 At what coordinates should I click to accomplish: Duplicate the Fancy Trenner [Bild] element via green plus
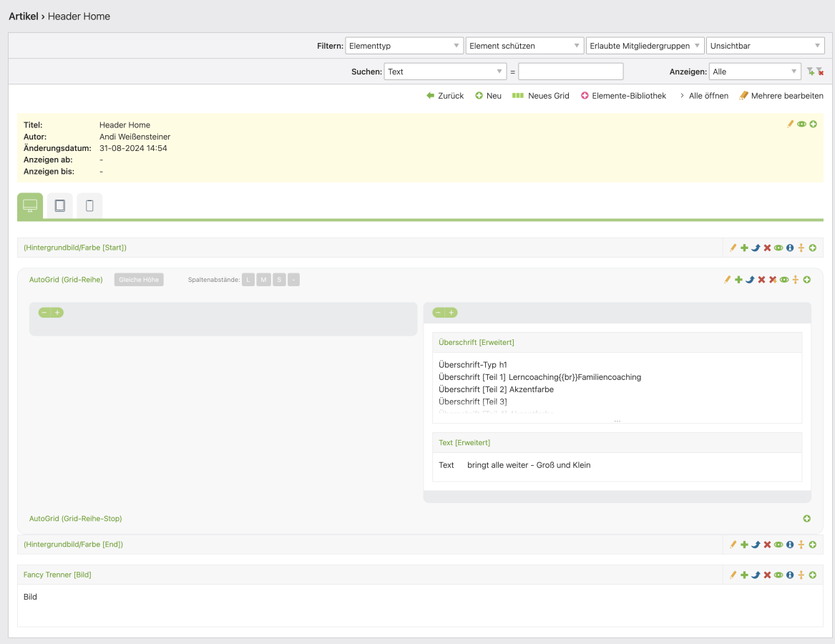[744, 575]
